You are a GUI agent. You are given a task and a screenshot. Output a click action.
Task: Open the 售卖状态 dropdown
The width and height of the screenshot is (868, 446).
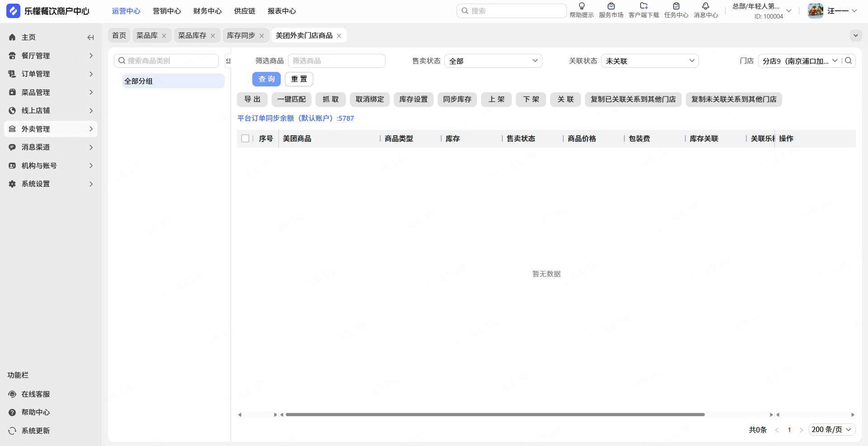pyautogui.click(x=493, y=61)
